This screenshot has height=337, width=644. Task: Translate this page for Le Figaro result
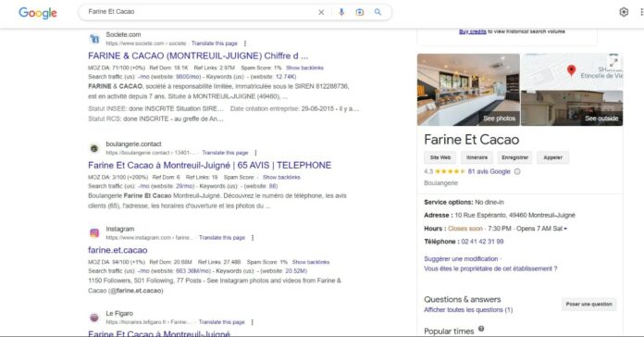pos(221,322)
